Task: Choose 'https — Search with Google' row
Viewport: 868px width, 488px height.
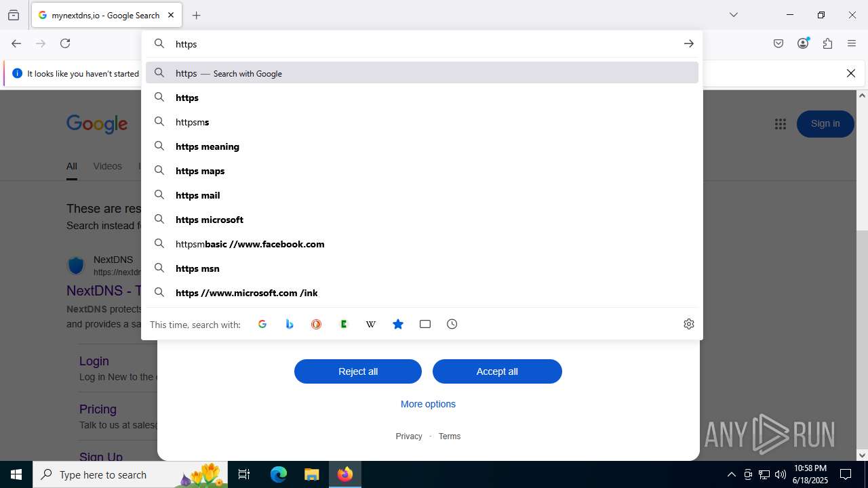Action: 422,73
